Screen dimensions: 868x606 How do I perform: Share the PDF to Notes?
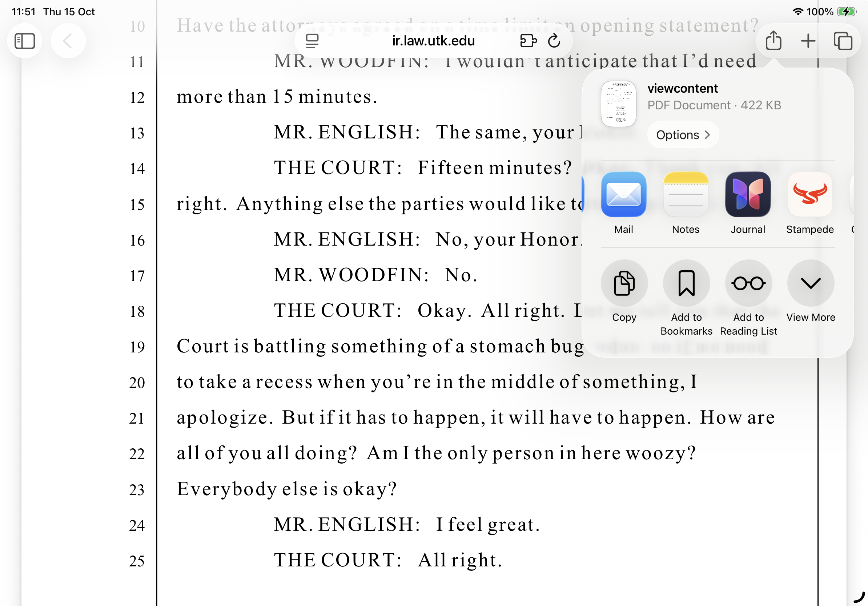(x=686, y=203)
